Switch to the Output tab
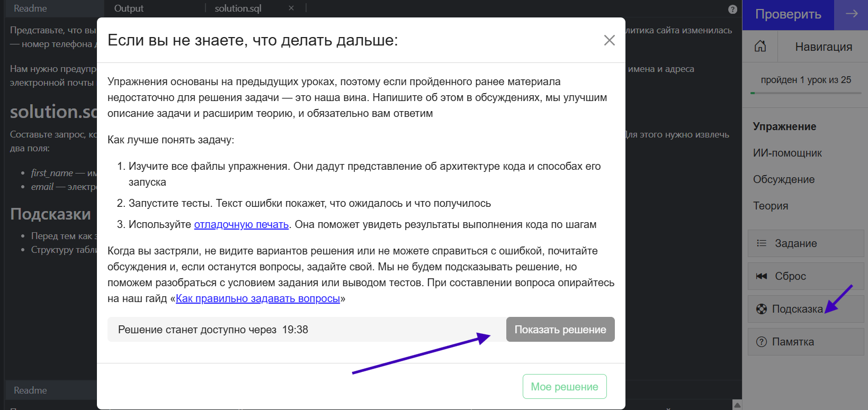This screenshot has width=868, height=410. point(129,8)
